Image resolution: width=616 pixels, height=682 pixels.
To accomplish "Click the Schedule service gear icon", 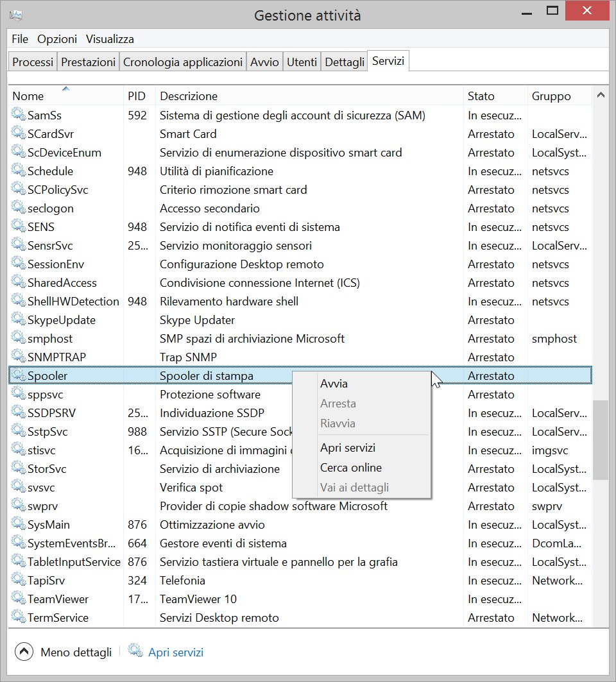I will (18, 170).
